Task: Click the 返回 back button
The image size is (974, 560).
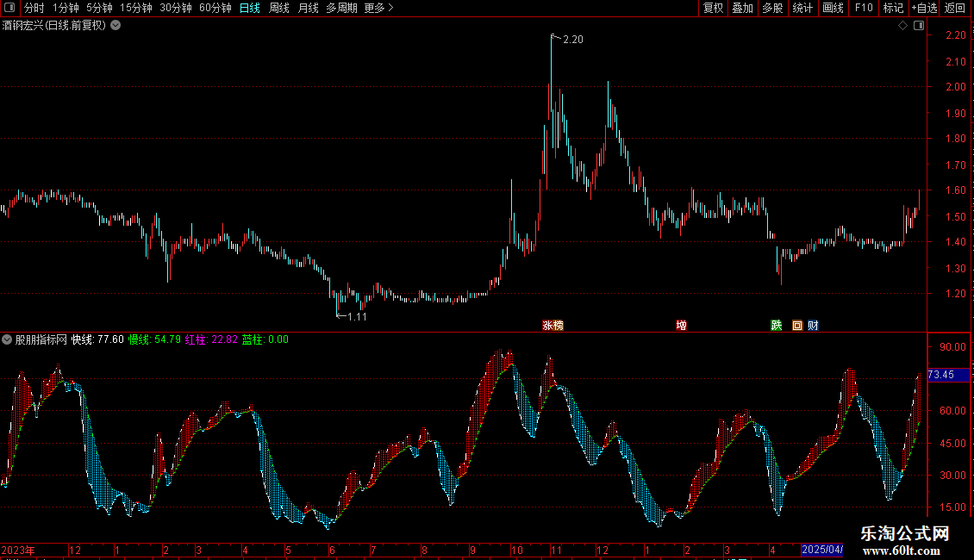Action: tap(955, 8)
